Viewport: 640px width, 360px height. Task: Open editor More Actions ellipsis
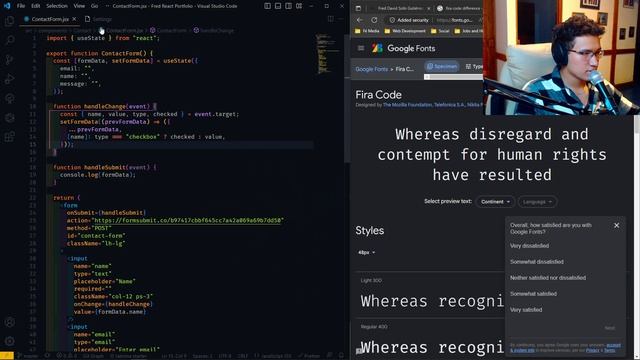(x=341, y=19)
